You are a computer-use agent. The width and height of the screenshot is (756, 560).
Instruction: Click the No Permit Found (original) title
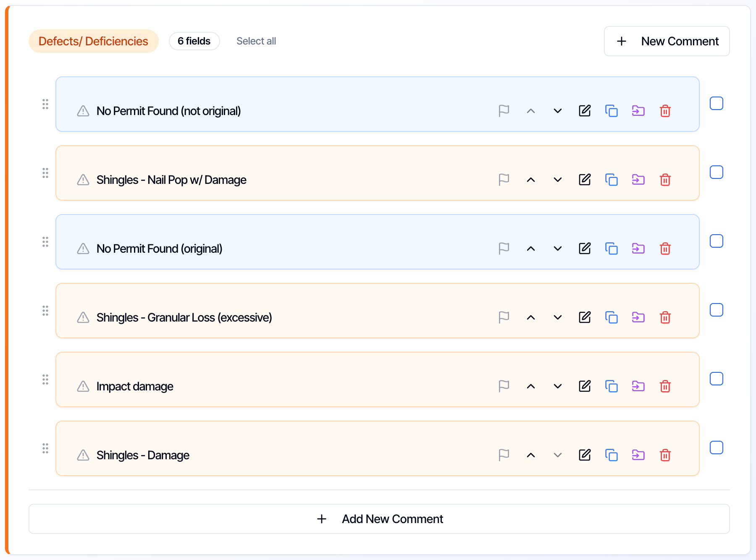(x=159, y=249)
